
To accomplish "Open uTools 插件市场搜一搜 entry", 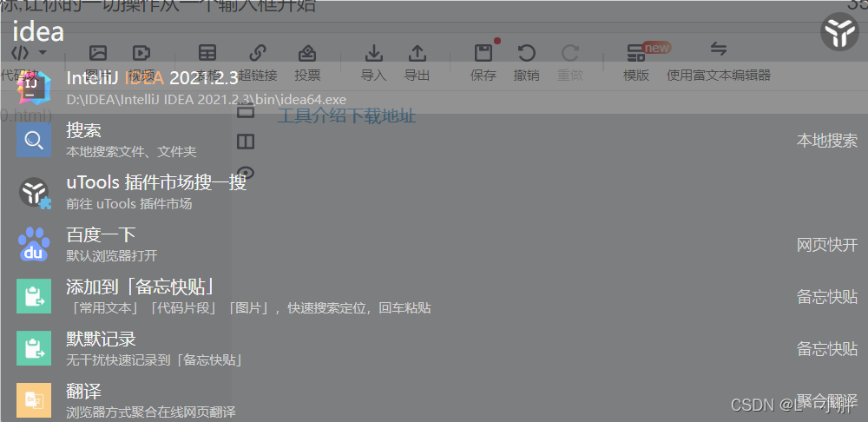I will pos(434,192).
